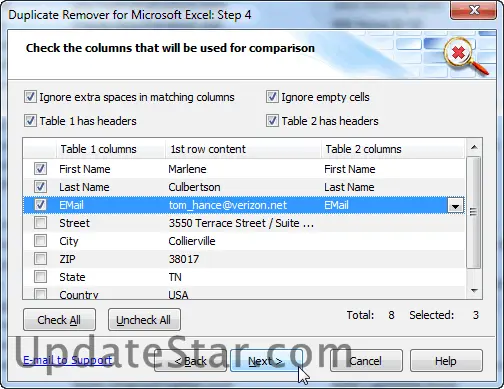Viewport: 504px width, 389px height.
Task: Click the column list scrollbar thumb
Action: (474, 212)
